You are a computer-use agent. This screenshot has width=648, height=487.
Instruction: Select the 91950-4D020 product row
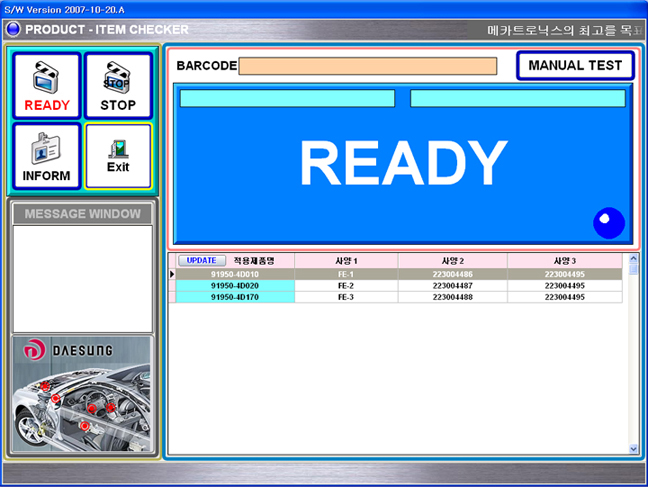point(234,285)
